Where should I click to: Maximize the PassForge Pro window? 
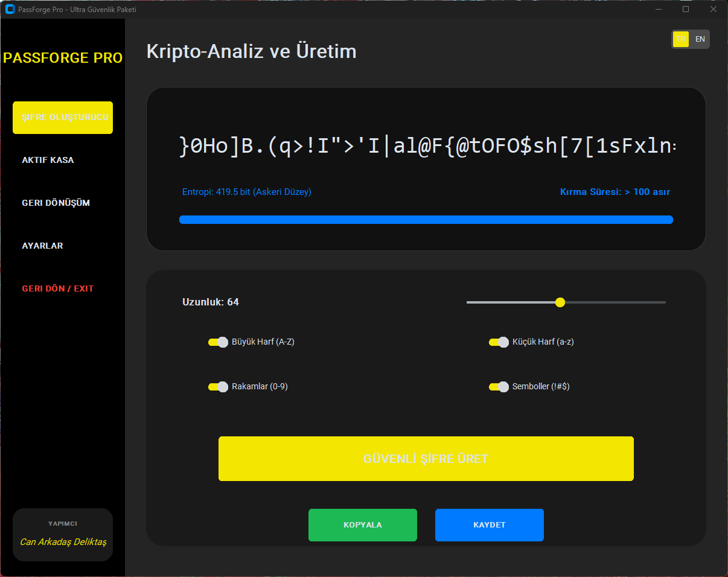click(x=686, y=9)
